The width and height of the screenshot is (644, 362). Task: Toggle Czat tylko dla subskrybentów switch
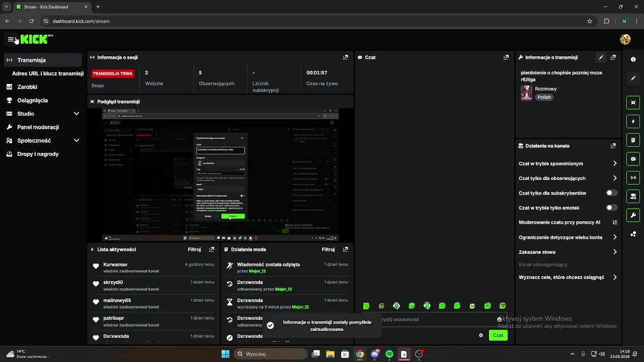point(612,193)
